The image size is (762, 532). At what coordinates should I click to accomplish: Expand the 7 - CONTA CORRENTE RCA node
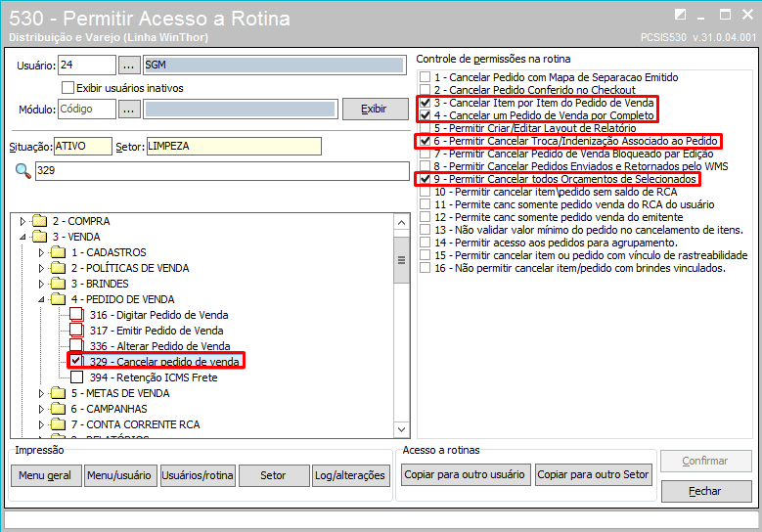pyautogui.click(x=42, y=424)
